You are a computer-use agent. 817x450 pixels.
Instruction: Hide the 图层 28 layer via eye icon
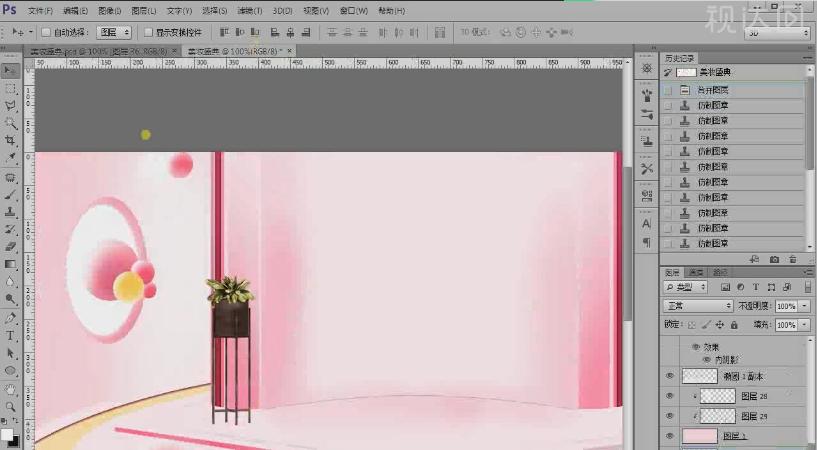(x=670, y=396)
